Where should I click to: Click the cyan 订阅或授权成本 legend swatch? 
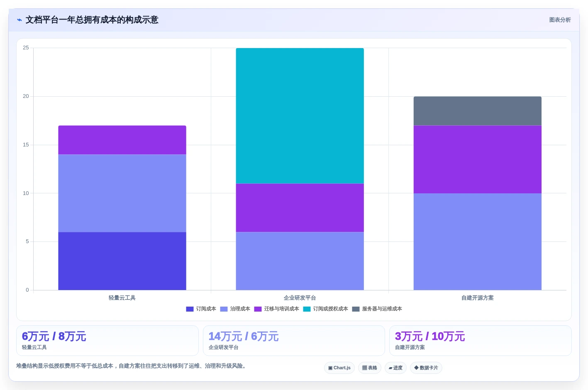307,309
